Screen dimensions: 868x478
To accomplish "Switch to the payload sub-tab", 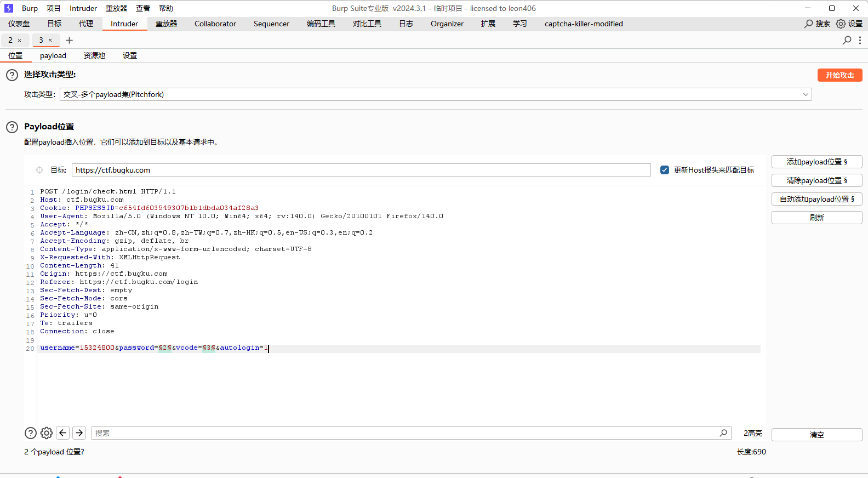I will (53, 55).
